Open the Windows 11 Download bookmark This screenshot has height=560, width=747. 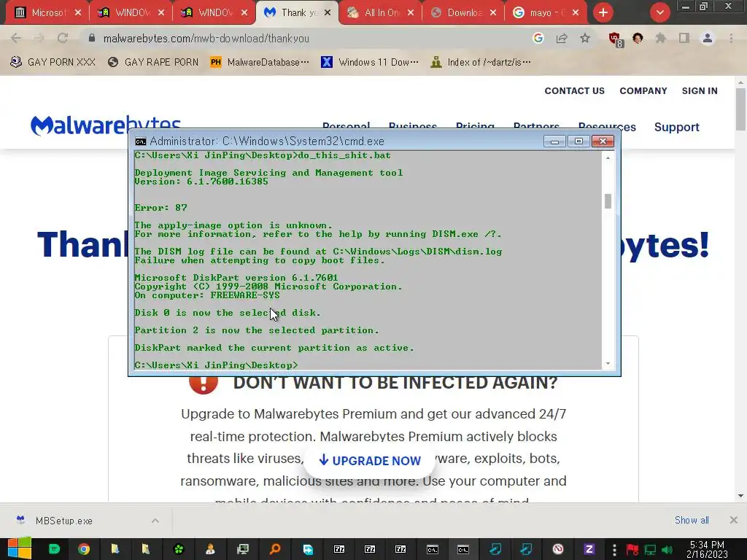(370, 63)
